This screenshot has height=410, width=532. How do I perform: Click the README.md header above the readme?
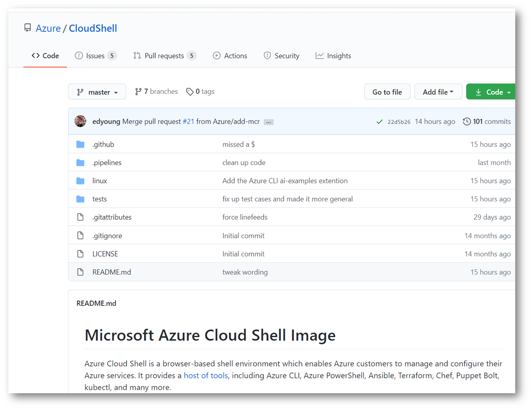96,303
